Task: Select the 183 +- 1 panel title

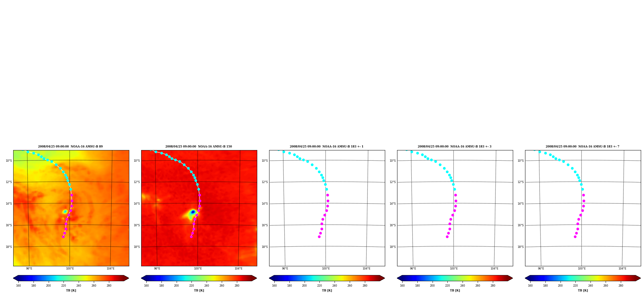Action: (x=327, y=147)
